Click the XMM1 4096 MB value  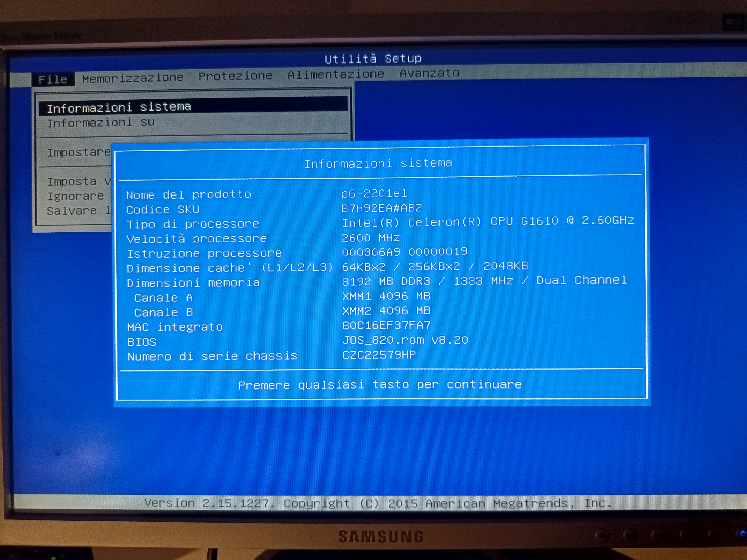click(x=386, y=296)
